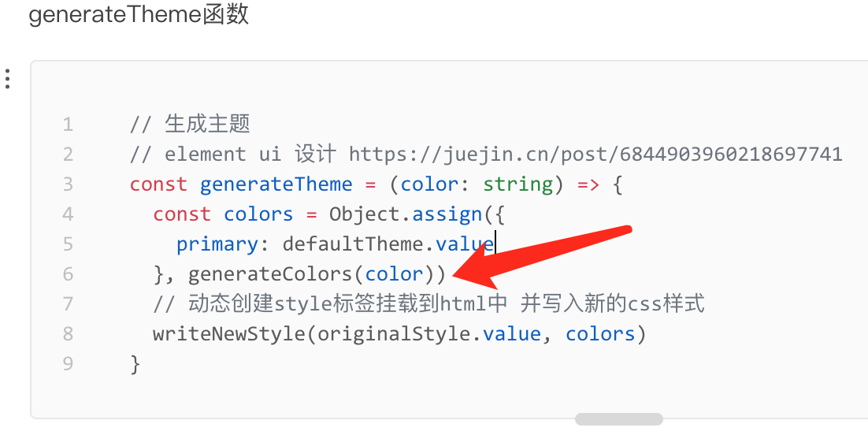Click the generateTheme函数 heading

139,15
